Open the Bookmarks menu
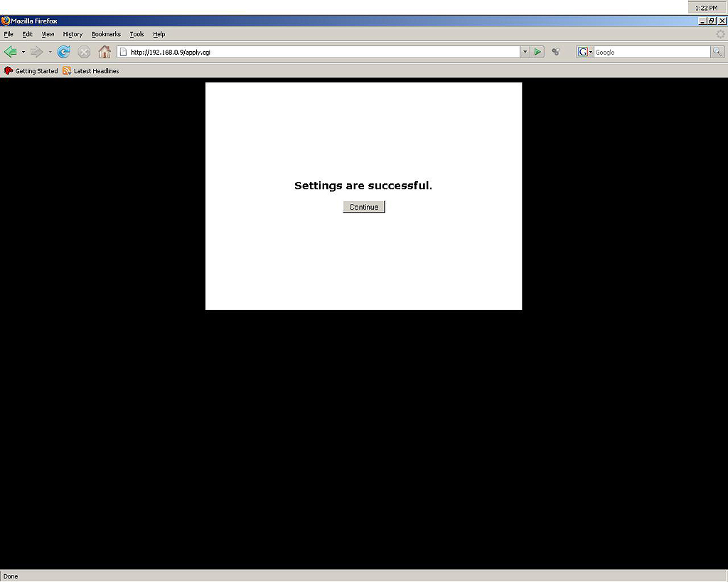The height and width of the screenshot is (582, 728). (x=106, y=34)
